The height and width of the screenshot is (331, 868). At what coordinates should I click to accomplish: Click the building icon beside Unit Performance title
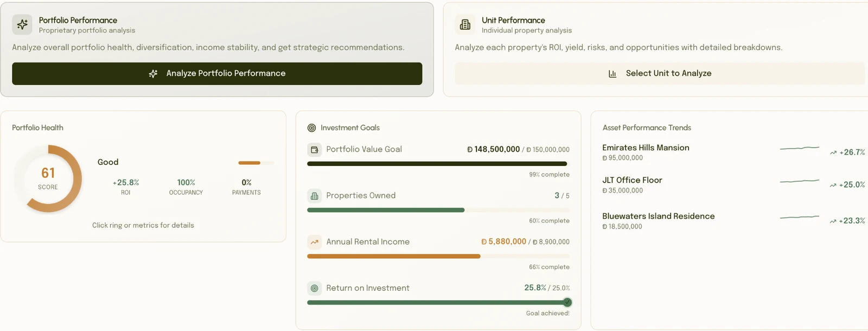465,24
